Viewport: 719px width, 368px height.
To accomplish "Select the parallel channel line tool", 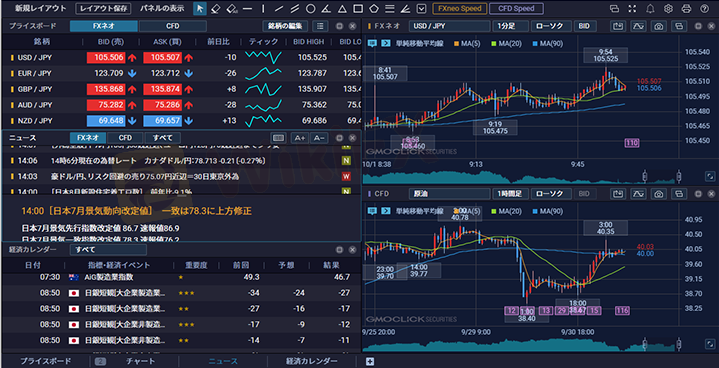I will point(294,8).
